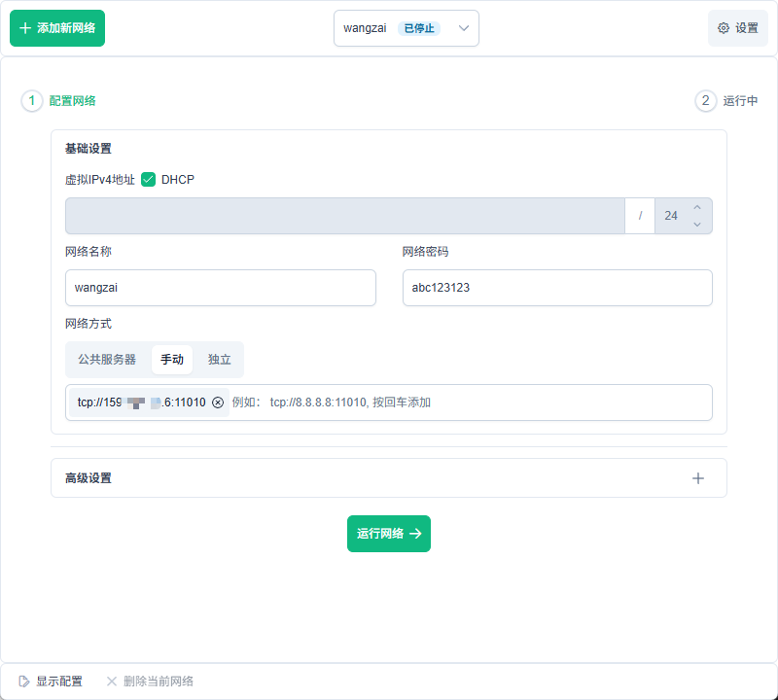Decrease the subnet mask value with down arrow
778x700 pixels.
(x=696, y=225)
